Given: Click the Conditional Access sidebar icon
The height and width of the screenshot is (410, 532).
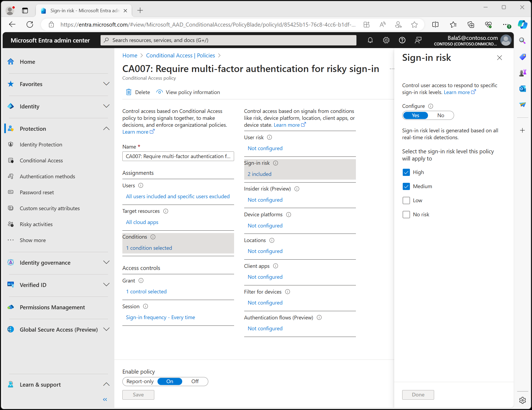Looking at the screenshot, I should [x=12, y=160].
